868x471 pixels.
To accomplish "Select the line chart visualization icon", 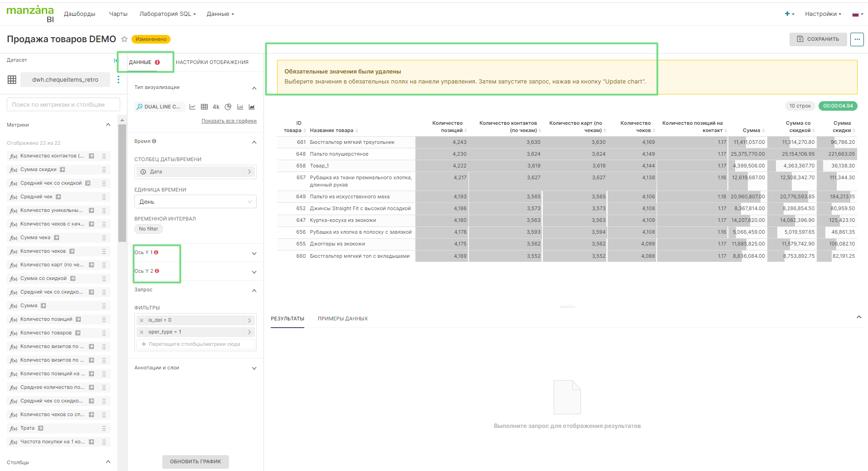I will [192, 107].
